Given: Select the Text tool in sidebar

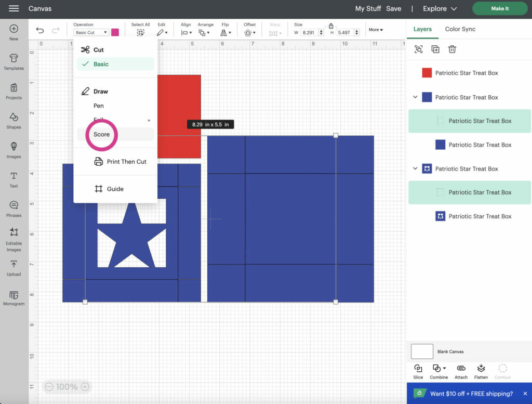Looking at the screenshot, I should pos(14,177).
